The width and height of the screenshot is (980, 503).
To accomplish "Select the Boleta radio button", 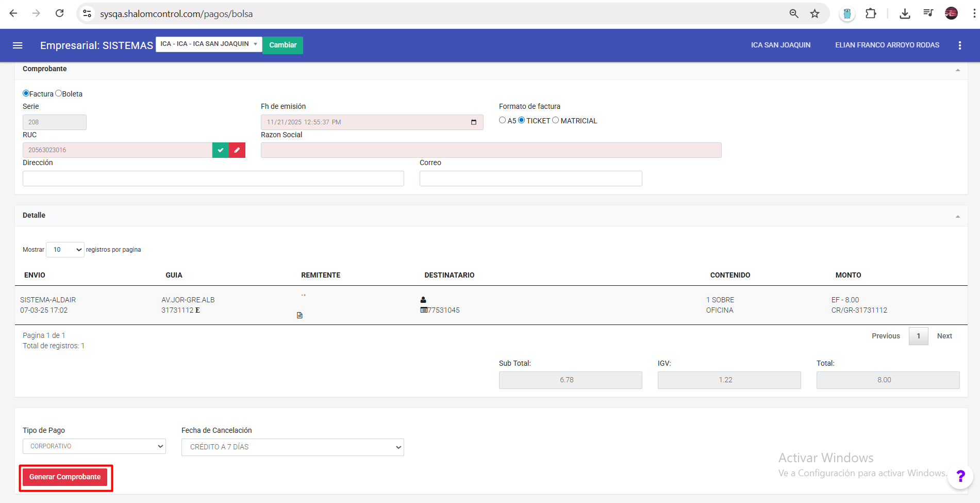I will click(59, 93).
